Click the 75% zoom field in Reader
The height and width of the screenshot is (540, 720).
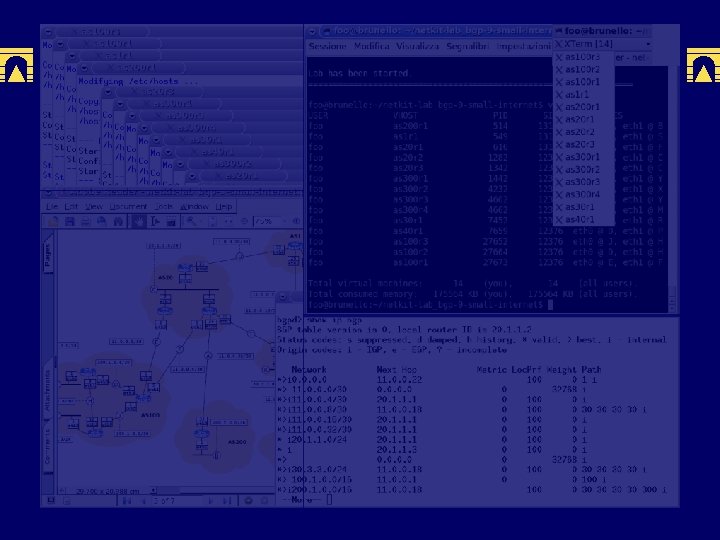click(269, 221)
